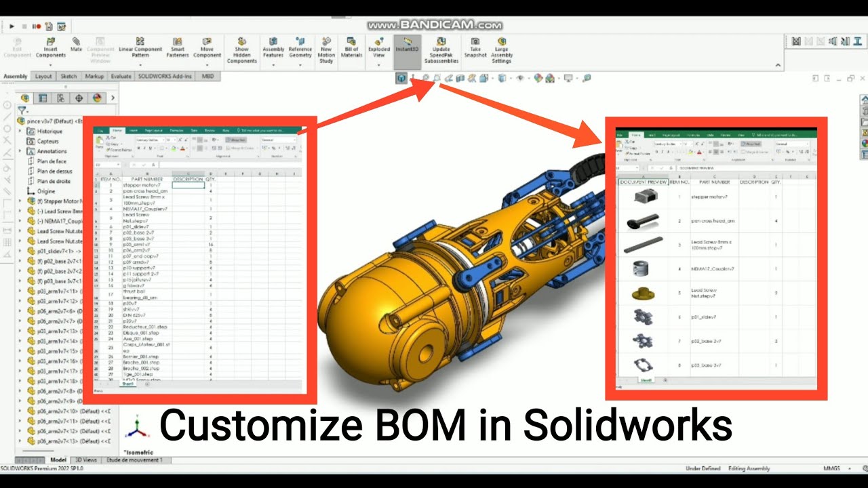Expand Linear Component Pattern dropdown arrow
This screenshot has height=488, width=868.
(x=140, y=65)
